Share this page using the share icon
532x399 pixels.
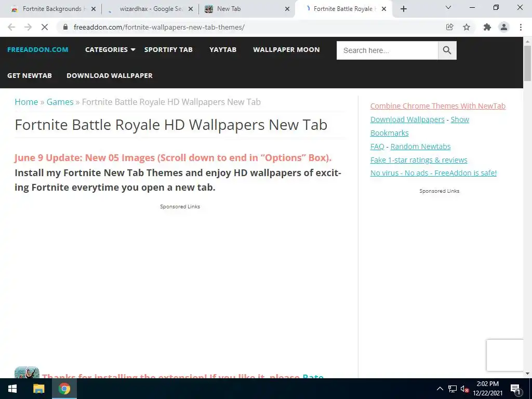click(449, 27)
